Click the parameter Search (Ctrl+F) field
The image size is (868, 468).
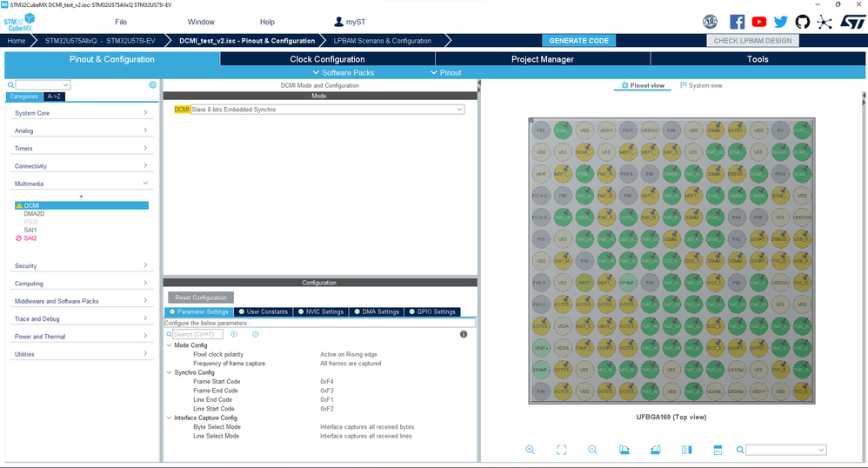click(197, 334)
